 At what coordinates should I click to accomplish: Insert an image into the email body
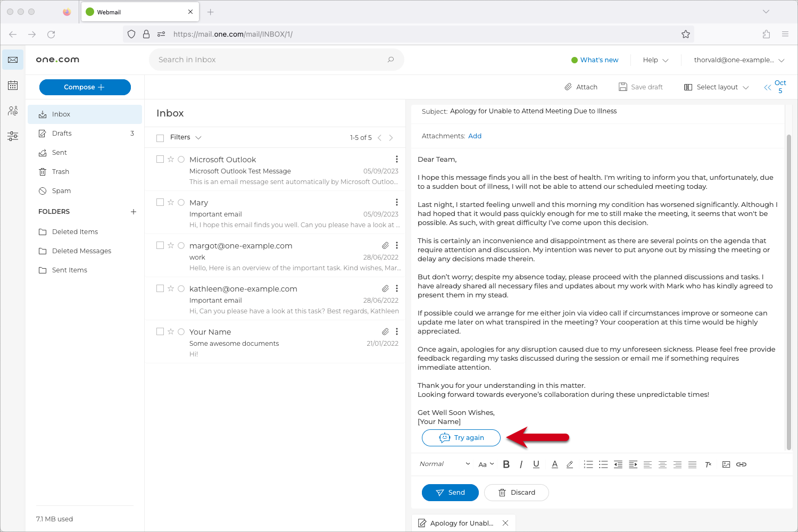tap(726, 464)
